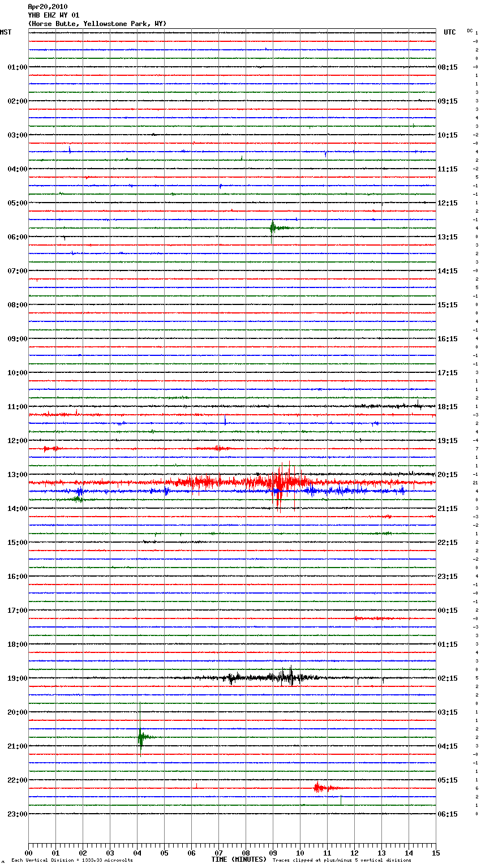Select the "05:00" MST row label
This screenshot has width=481, height=868.
pyautogui.click(x=18, y=203)
